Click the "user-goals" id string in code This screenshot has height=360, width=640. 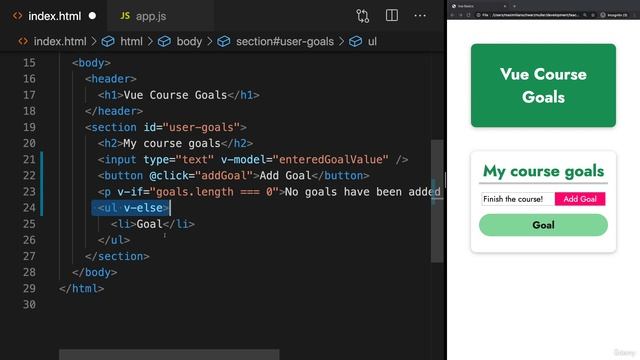201,127
